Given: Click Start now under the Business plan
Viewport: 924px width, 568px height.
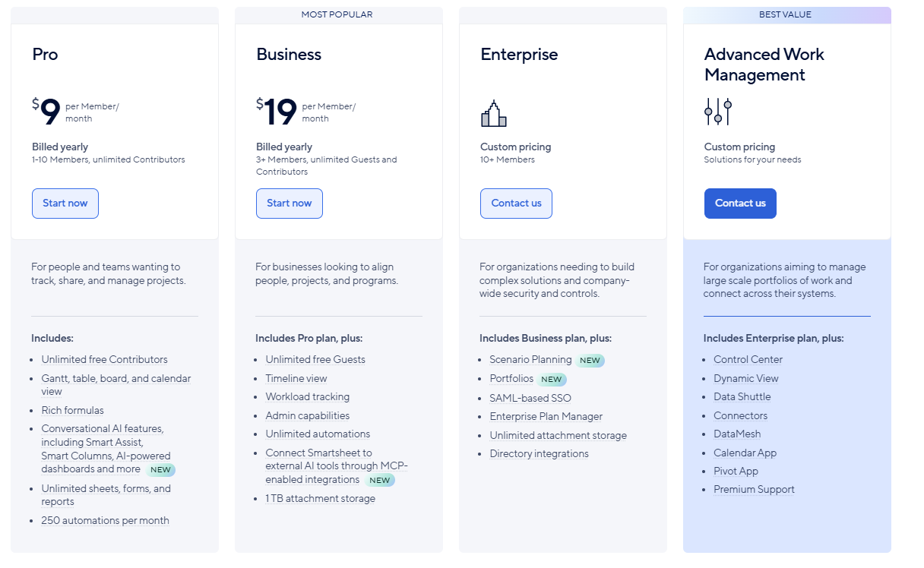Looking at the screenshot, I should point(290,204).
